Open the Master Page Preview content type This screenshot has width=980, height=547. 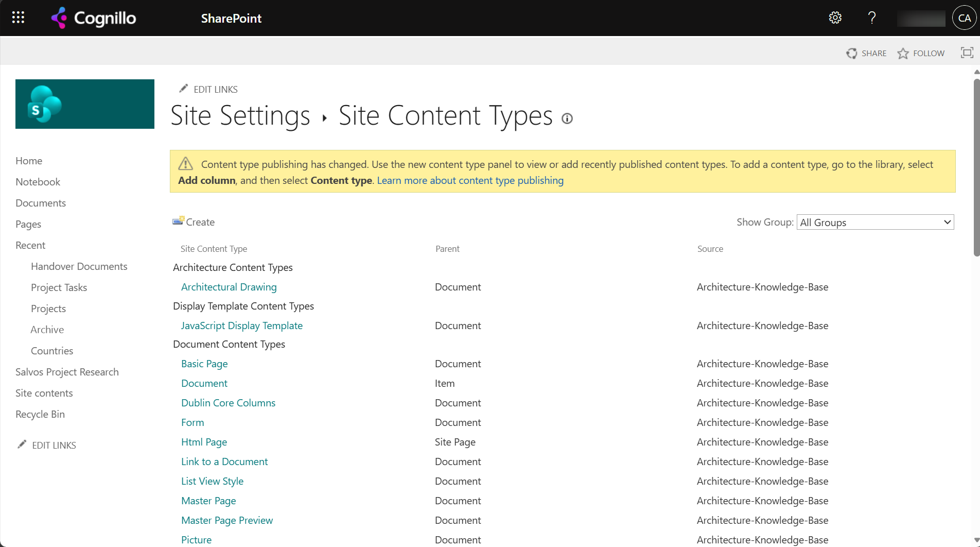pyautogui.click(x=227, y=520)
